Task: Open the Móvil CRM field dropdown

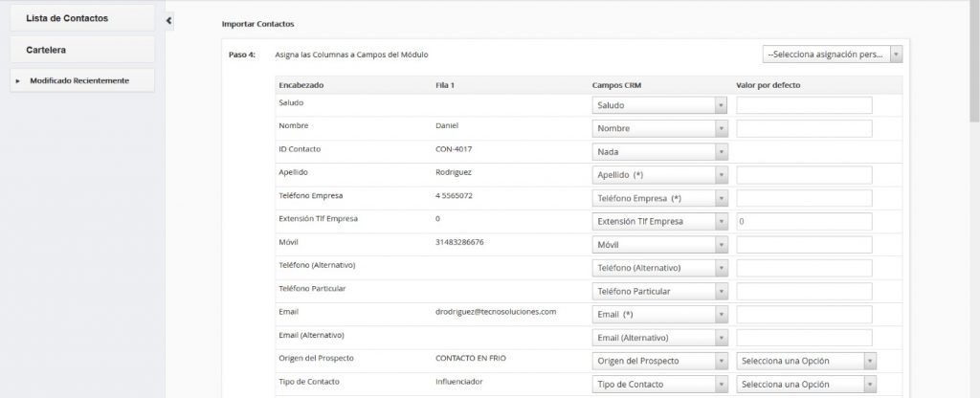Action: [659, 245]
